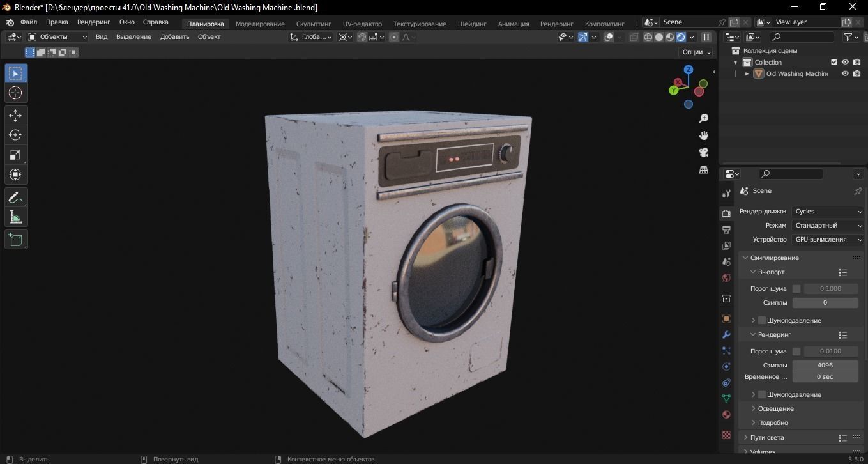Switch to the UV-редактор workspace tab
Screen dimensions: 868x464
(362, 24)
